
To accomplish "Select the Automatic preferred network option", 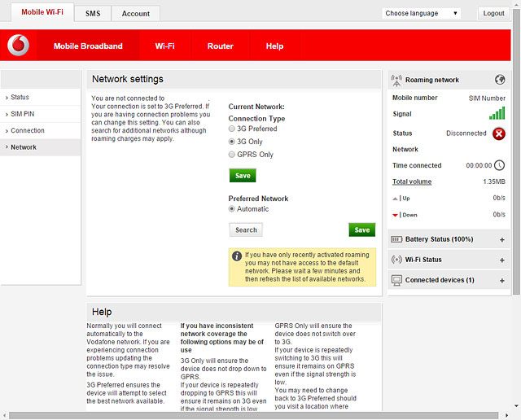I will [x=232, y=209].
